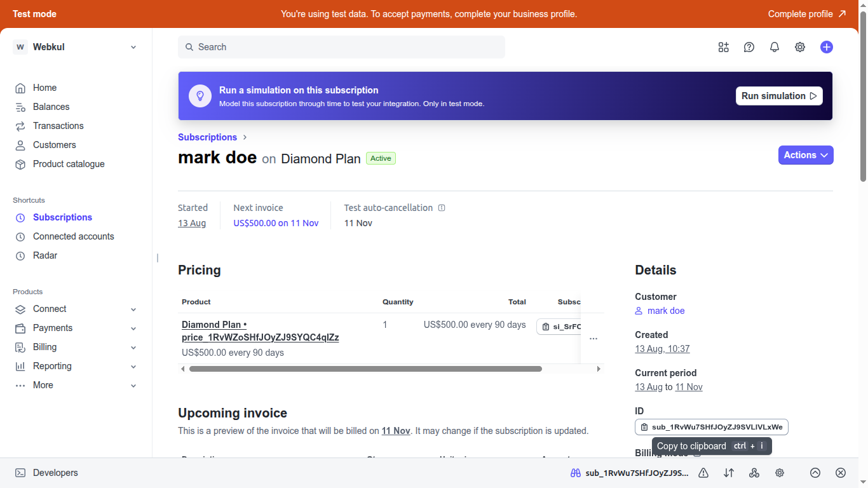
Task: Open webhooks icon in the developer bar
Action: click(754, 473)
